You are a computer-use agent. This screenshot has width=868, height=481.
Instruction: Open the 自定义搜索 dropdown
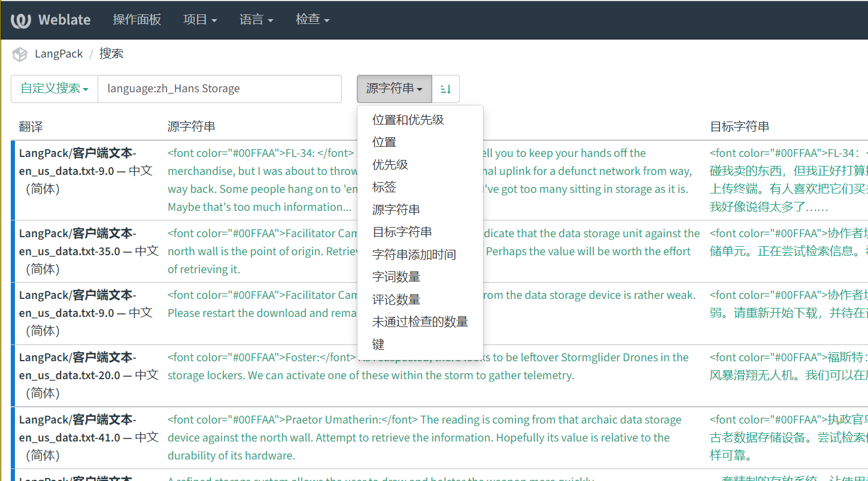click(x=54, y=89)
